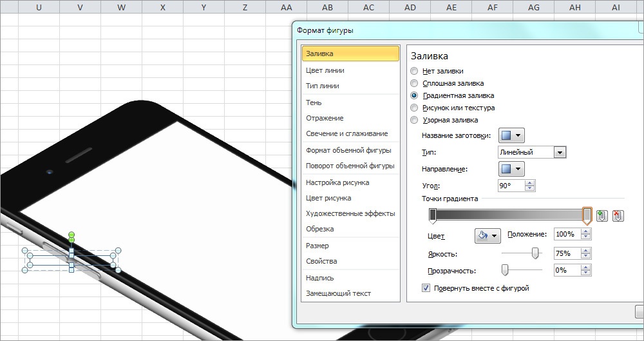This screenshot has height=341, width=644.
Task: Click the Прозрачность slider handle
Action: [505, 270]
